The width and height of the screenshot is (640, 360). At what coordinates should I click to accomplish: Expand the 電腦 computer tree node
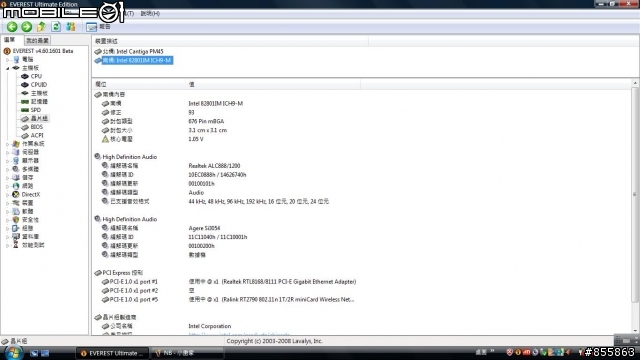pos(7,60)
